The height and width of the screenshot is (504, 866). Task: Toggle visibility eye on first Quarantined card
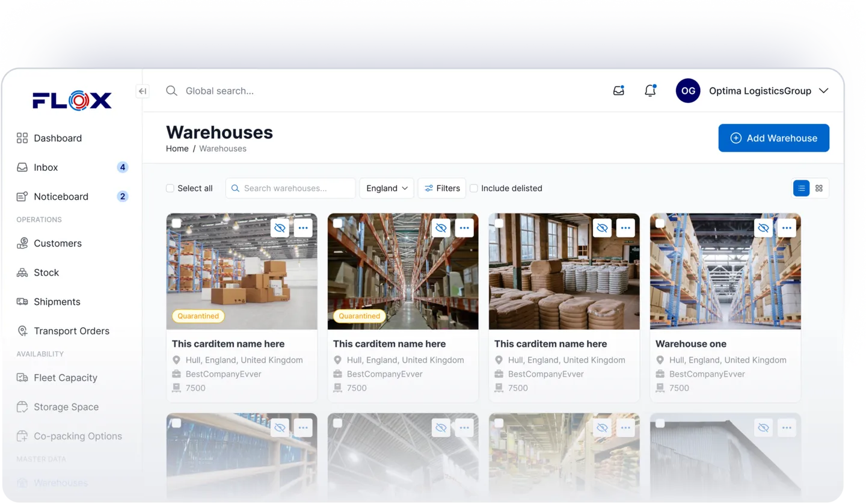280,228
